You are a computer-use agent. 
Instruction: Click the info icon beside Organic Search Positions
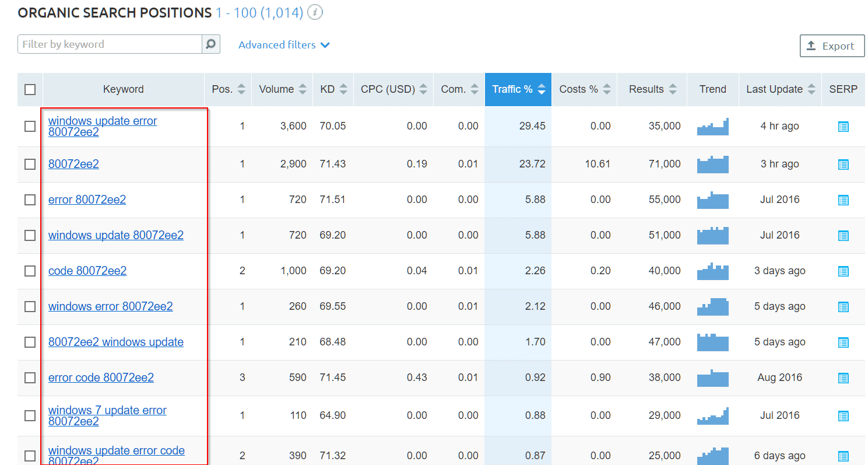coord(315,12)
